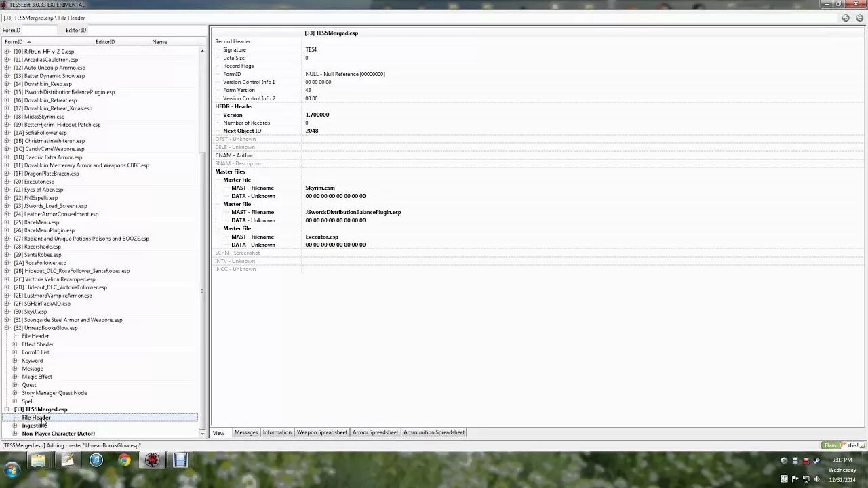Click the [33] TES5Merged.esp column header

coord(332,33)
